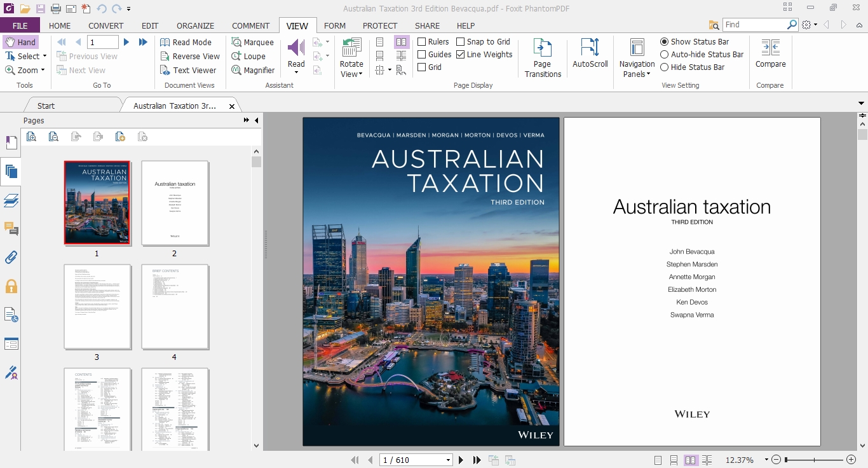868x468 pixels.
Task: Select the Auto-hide Status Bar option
Action: [665, 55]
